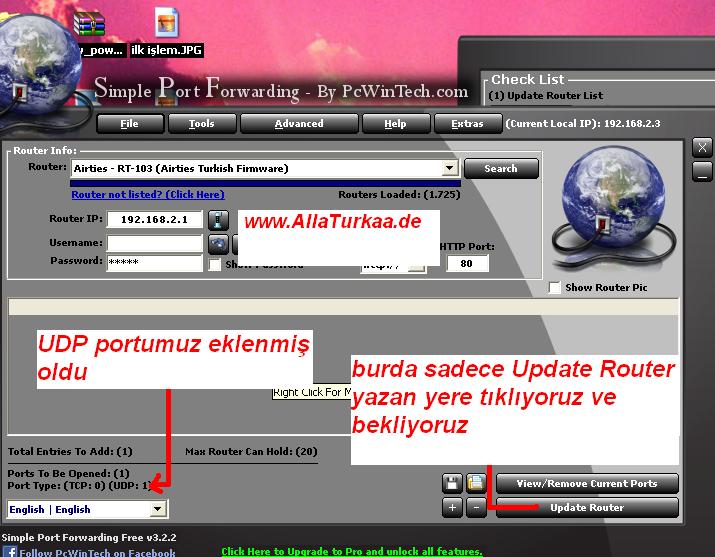Click the icon button next to Router IP
715x557 pixels.
[218, 219]
